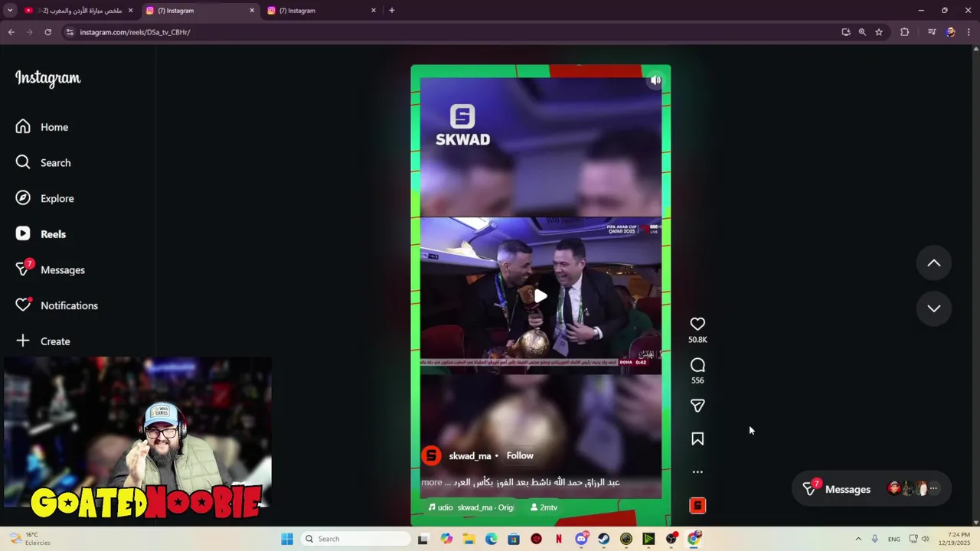Click the address bar URL
Image resolution: width=980 pixels, height=551 pixels.
pyautogui.click(x=136, y=32)
